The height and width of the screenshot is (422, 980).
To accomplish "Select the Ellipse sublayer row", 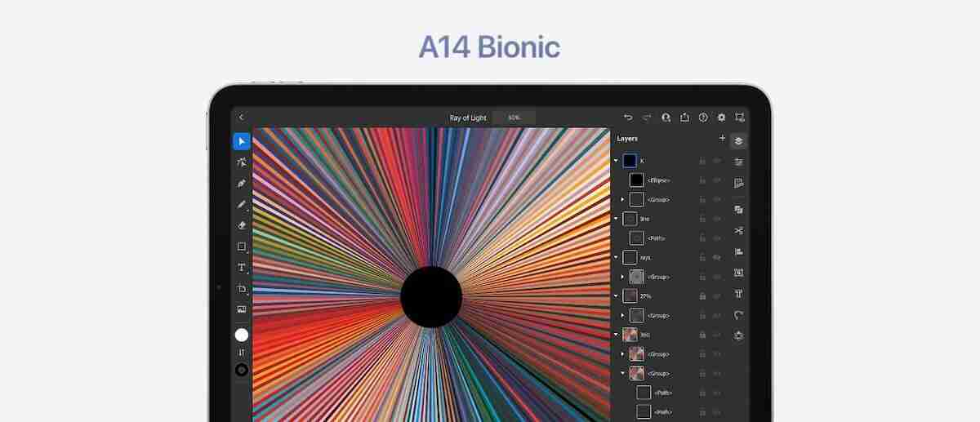I will point(669,180).
